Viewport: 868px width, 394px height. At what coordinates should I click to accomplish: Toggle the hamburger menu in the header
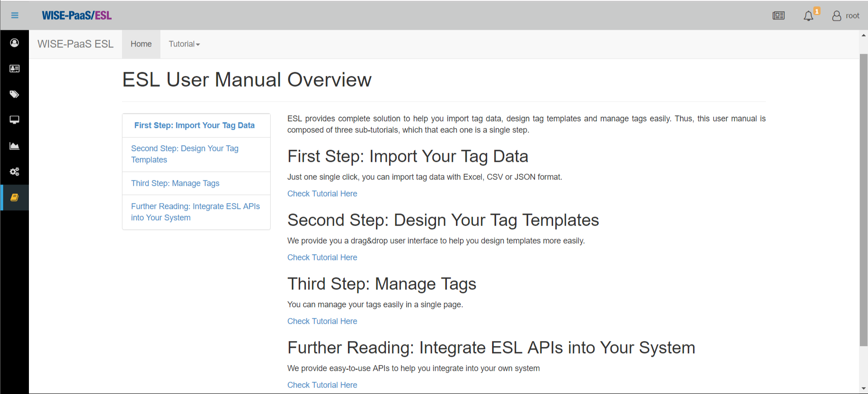tap(14, 15)
